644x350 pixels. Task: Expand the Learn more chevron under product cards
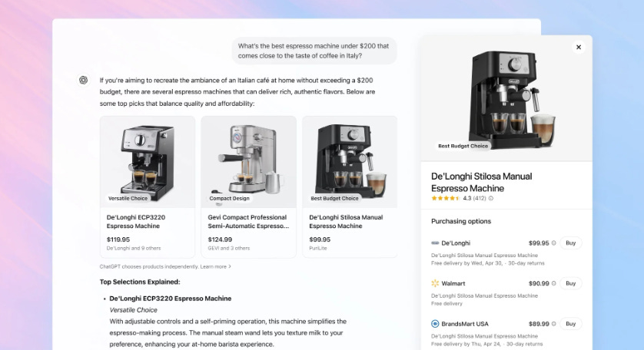(230, 266)
